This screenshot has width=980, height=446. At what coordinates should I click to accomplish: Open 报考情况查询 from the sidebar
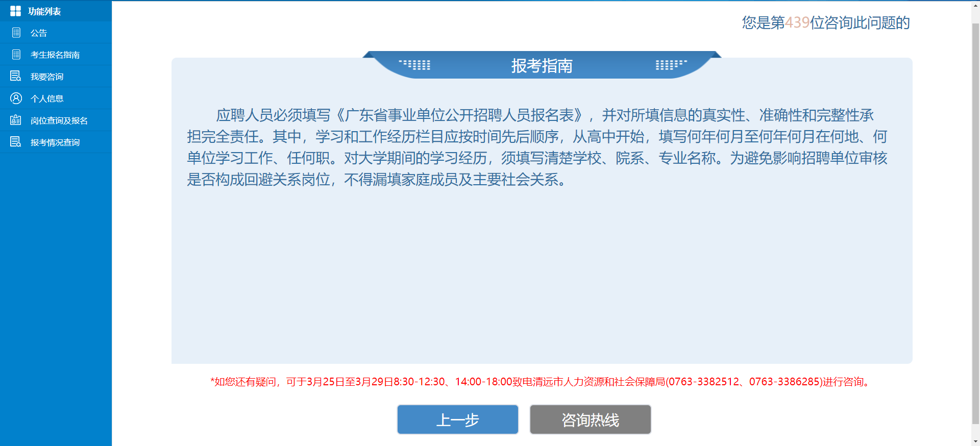pyautogui.click(x=55, y=143)
